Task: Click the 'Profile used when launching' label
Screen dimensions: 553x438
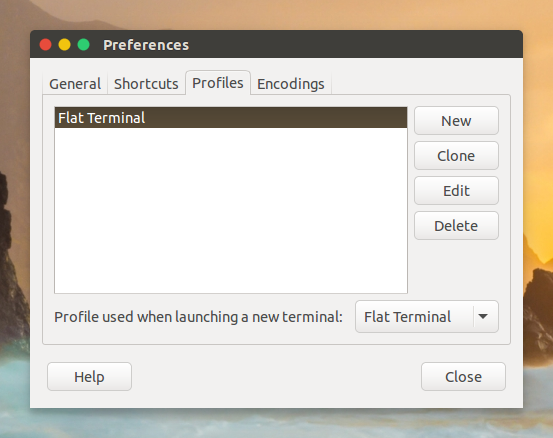Action: pos(198,317)
